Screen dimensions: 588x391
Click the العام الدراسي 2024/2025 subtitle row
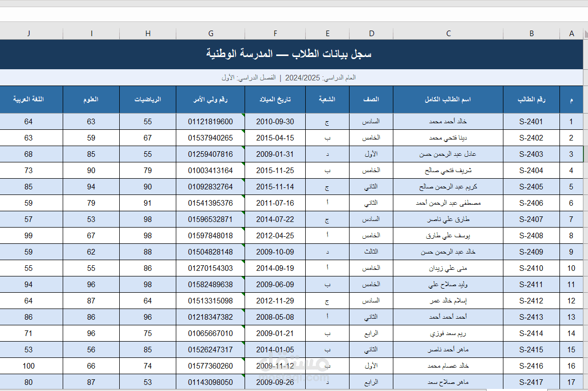tap(291, 77)
